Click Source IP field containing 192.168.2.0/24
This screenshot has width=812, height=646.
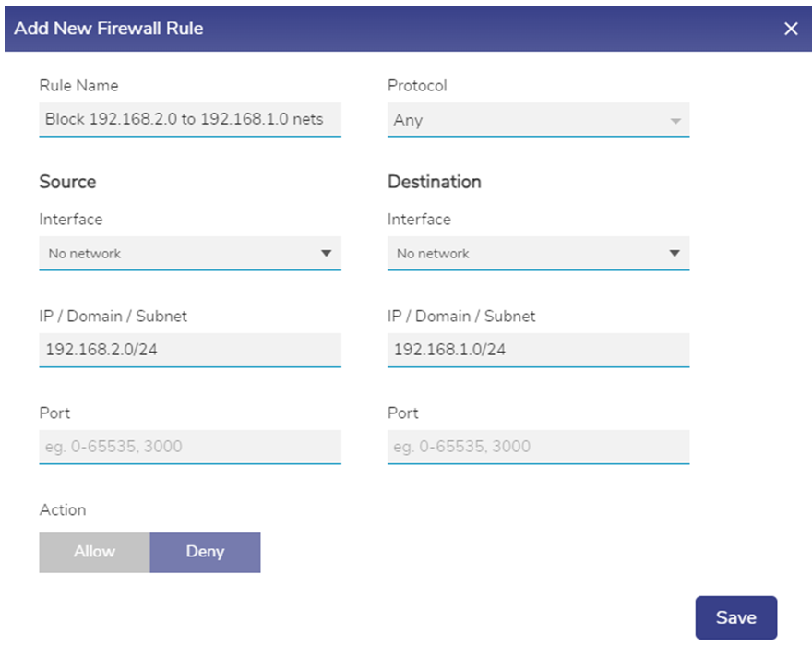click(189, 350)
